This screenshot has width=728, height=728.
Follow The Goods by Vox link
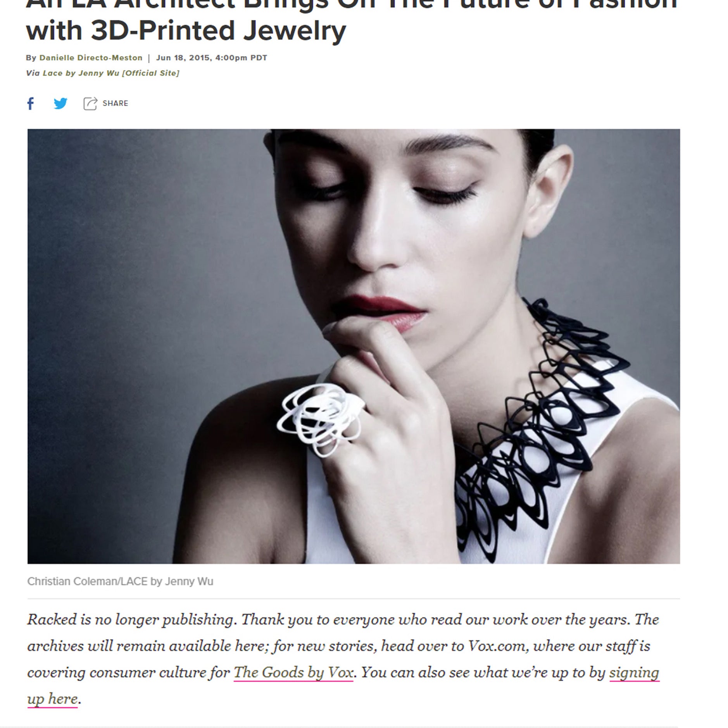(293, 673)
